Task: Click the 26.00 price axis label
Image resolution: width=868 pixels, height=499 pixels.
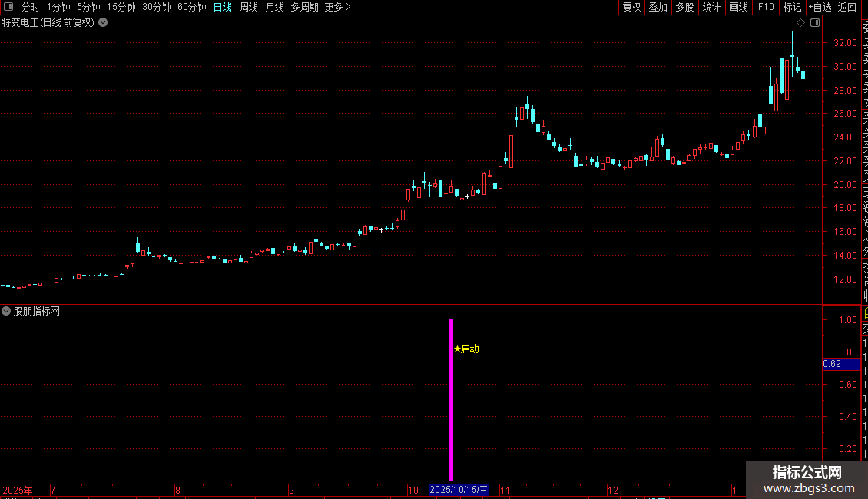Action: [845, 114]
